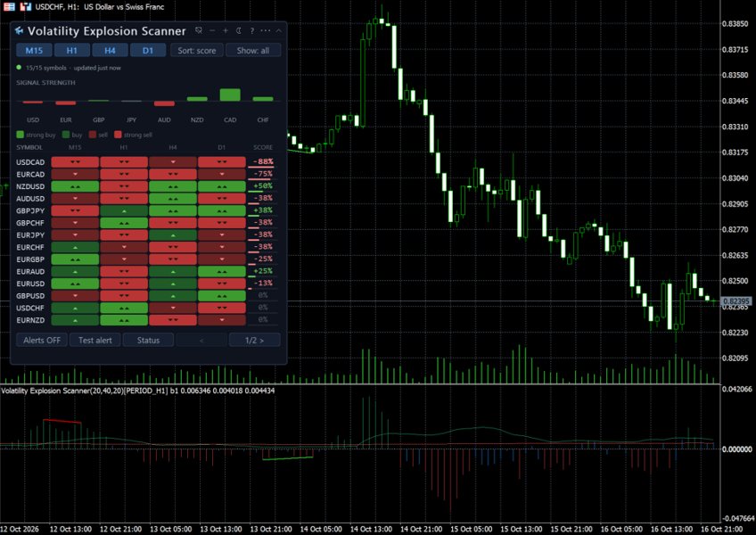The image size is (756, 535).
Task: Click the EURAUD +25% score value
Action: pos(263,271)
